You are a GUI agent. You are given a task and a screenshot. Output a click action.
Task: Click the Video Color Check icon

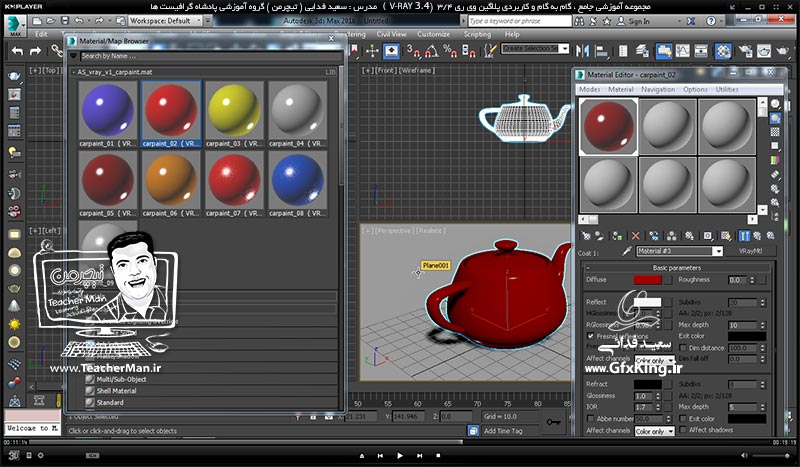(775, 160)
